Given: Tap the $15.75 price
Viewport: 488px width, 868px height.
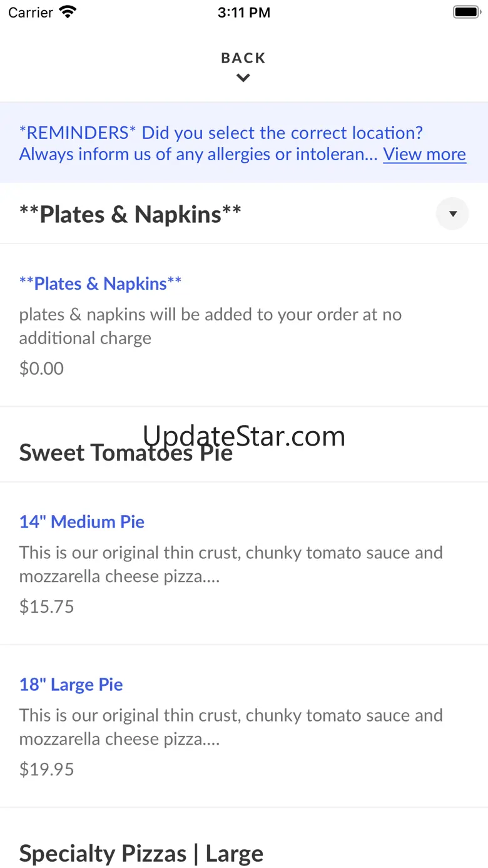Looking at the screenshot, I should pos(46,606).
